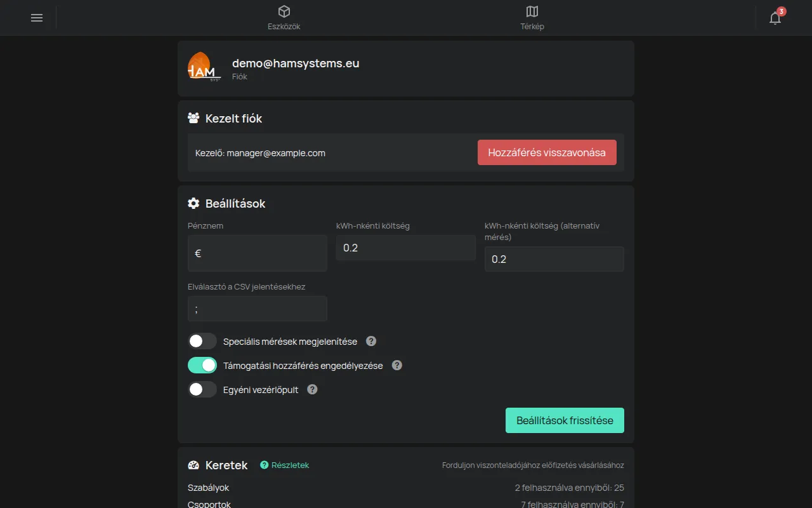
Task: Focus the kWh-nkénti költség field
Action: (x=406, y=248)
